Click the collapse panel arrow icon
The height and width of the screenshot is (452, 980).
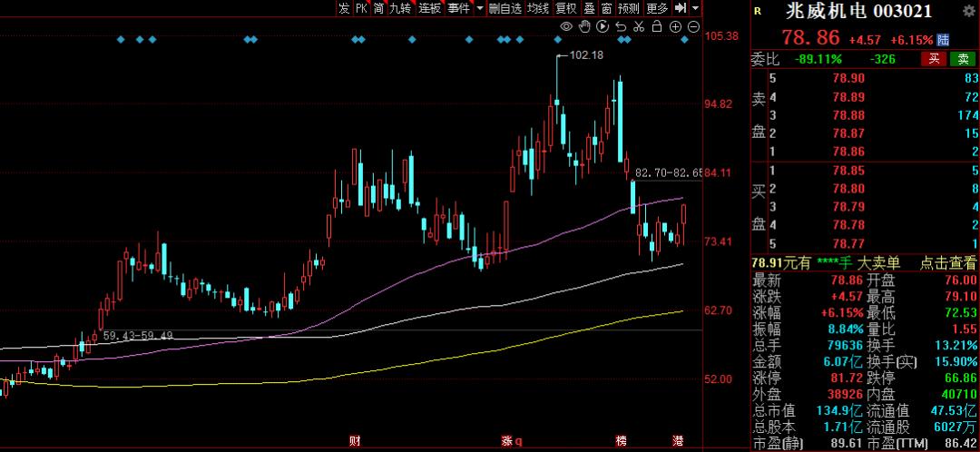(681, 8)
